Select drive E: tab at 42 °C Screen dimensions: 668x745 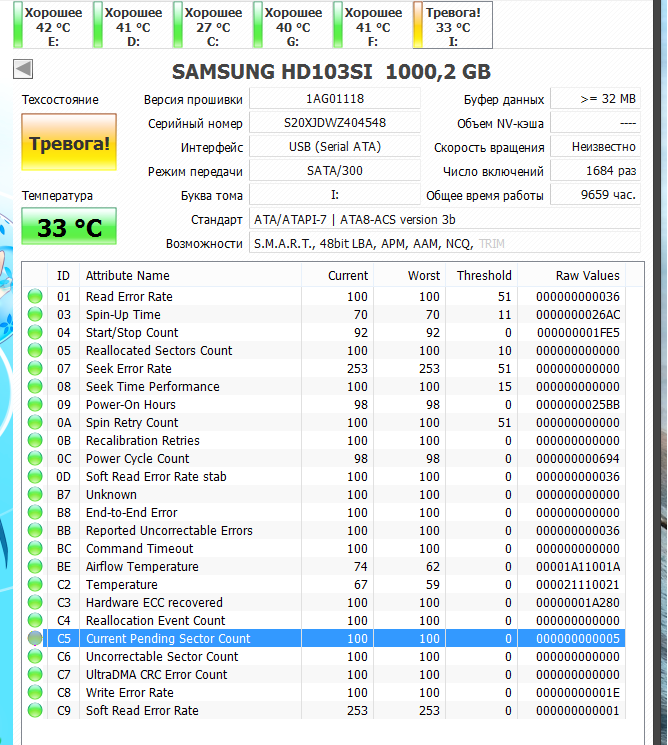point(53,25)
